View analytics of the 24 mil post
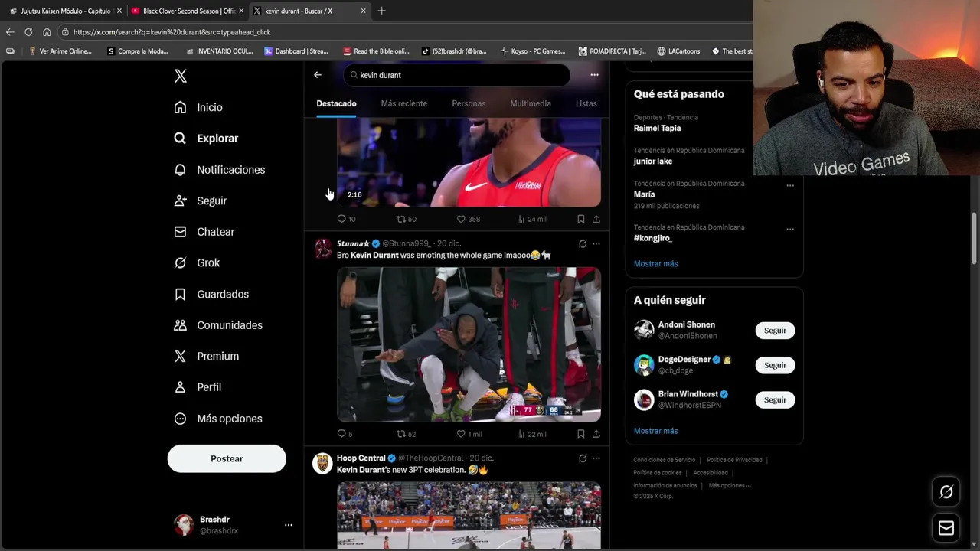The height and width of the screenshot is (551, 980). pos(531,219)
